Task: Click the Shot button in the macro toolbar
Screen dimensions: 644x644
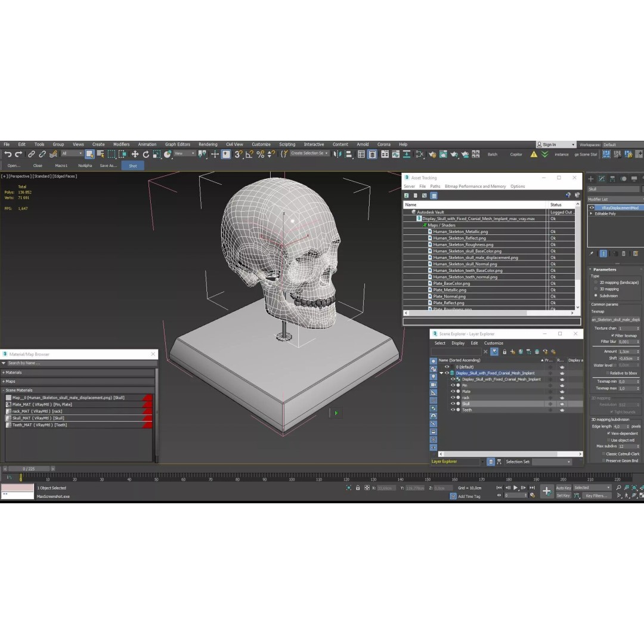Action: (x=132, y=166)
